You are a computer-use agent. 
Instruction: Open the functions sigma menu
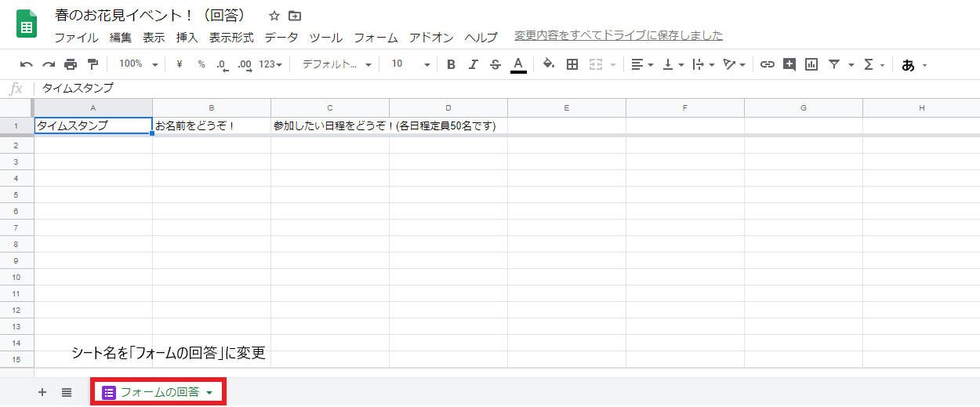873,64
